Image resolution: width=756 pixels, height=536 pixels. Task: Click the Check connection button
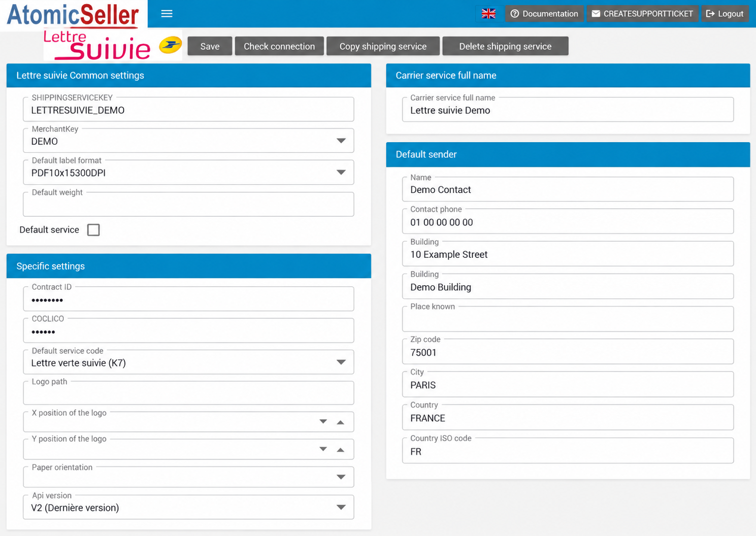tap(279, 46)
